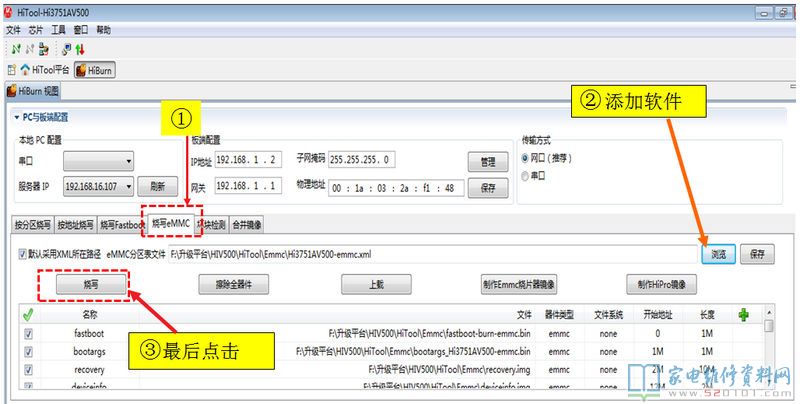Click the 文件系统 column header
Image resolution: width=800 pixels, height=404 pixels.
click(x=608, y=315)
